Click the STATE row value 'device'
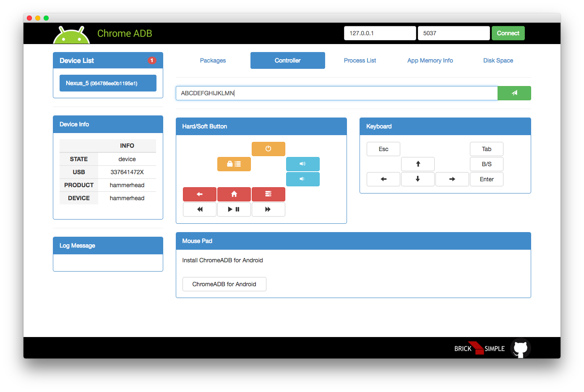 [127, 159]
